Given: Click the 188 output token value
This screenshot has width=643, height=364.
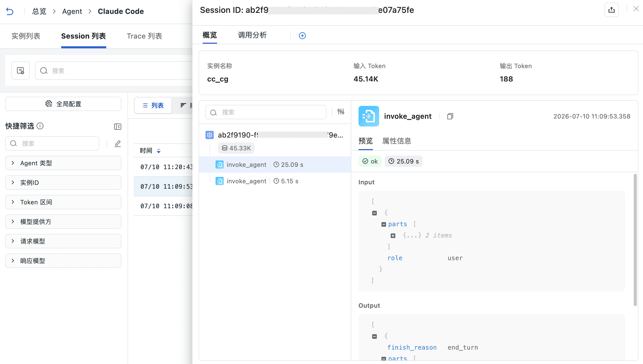Looking at the screenshot, I should 506,79.
